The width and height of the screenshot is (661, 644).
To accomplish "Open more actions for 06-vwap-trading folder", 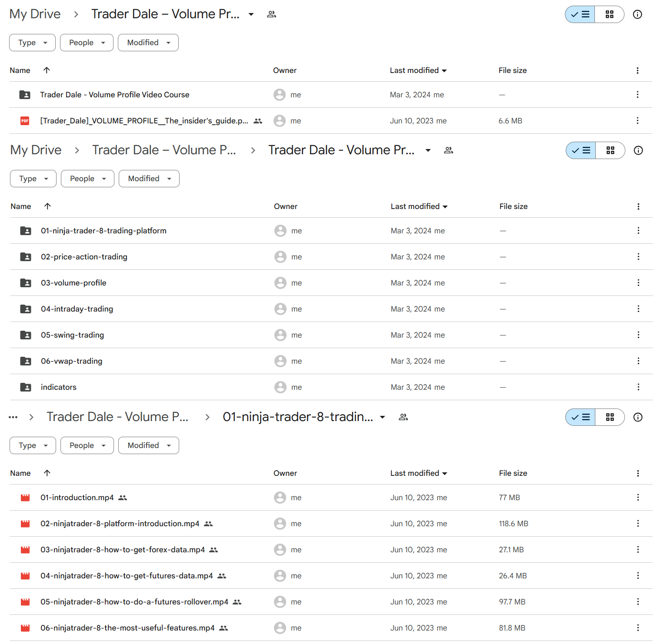I will pos(638,361).
